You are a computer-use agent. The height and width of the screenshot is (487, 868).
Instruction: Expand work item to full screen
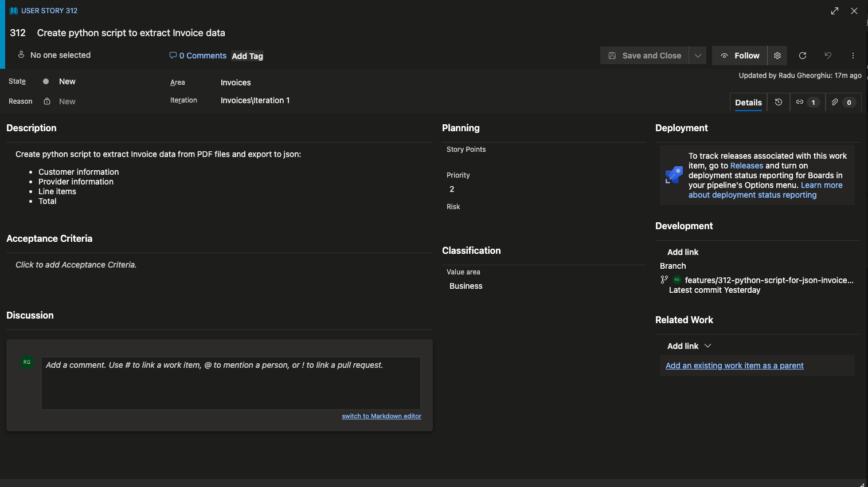(835, 11)
